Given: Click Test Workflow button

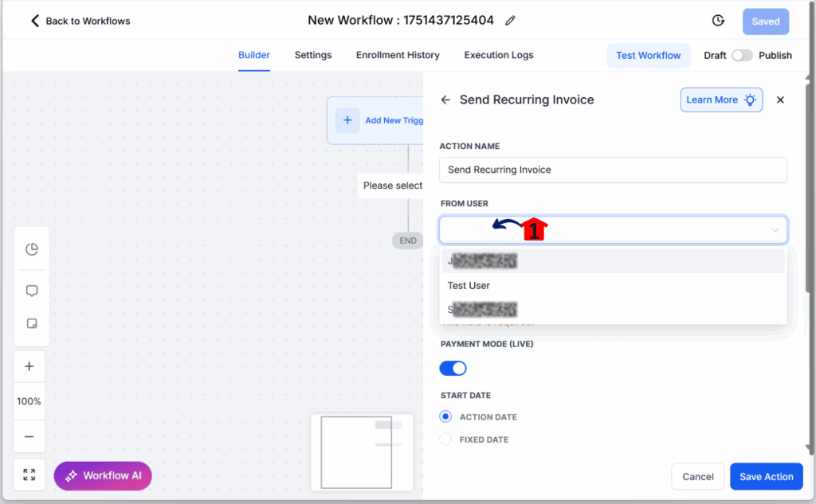Looking at the screenshot, I should pos(649,56).
